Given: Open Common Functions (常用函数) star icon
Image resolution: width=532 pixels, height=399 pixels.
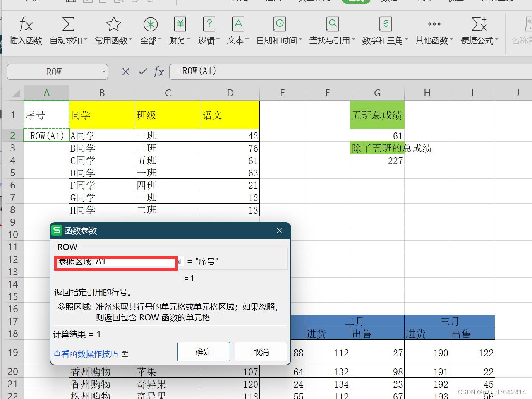Looking at the screenshot, I should click(x=114, y=24).
